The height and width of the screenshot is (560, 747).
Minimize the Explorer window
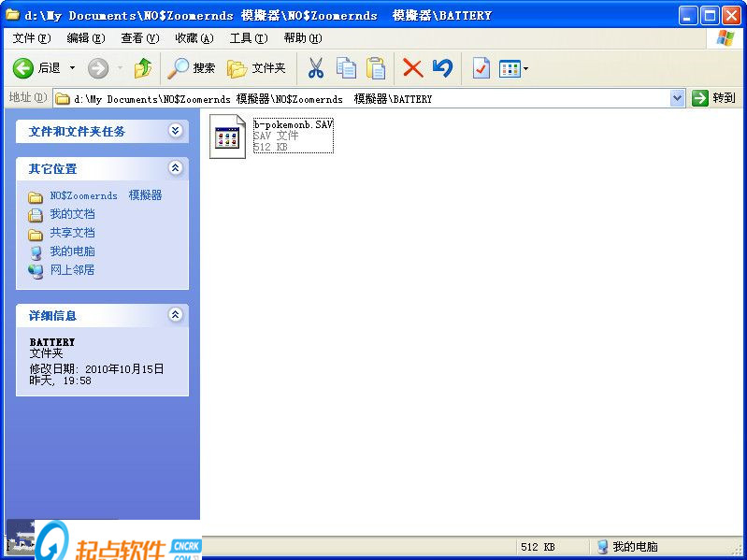click(x=687, y=15)
